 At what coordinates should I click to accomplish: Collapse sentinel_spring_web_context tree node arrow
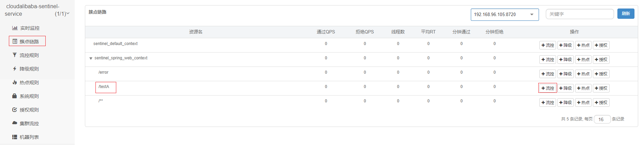[91, 58]
